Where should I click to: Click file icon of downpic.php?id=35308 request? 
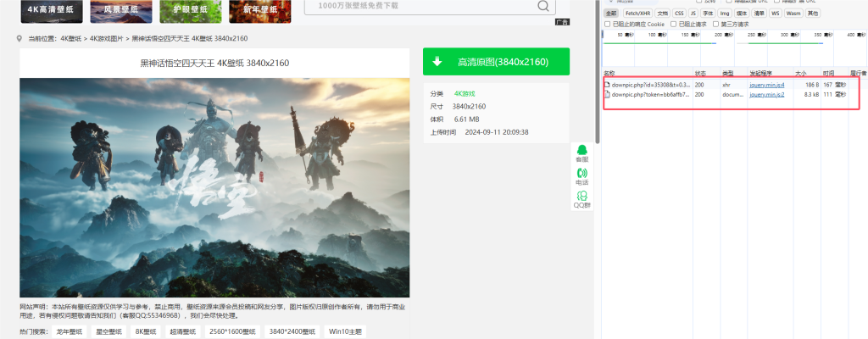coord(607,85)
